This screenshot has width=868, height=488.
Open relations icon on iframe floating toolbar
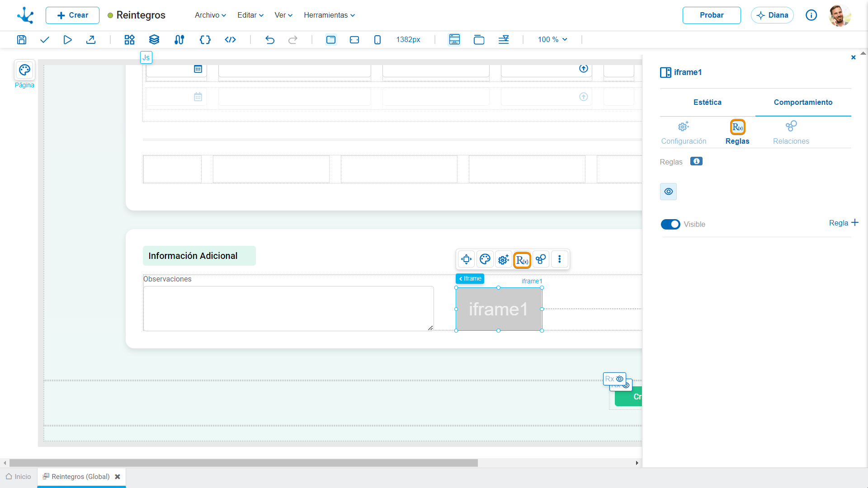541,259
